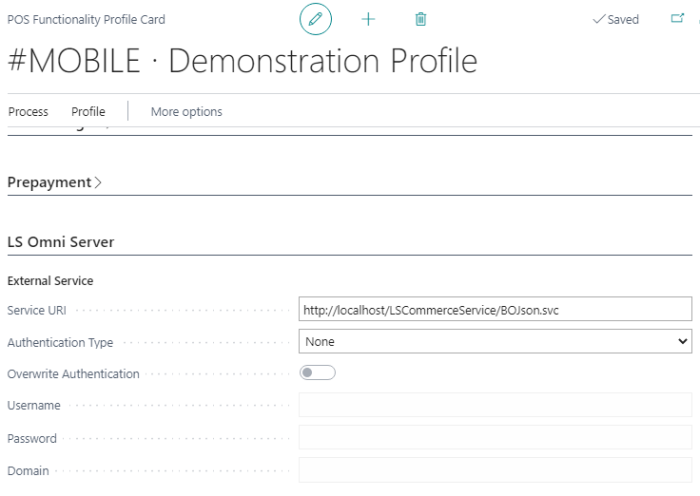The width and height of the screenshot is (700, 496).
Task: Toggle the Overwrite Authentication switch
Action: (317, 373)
